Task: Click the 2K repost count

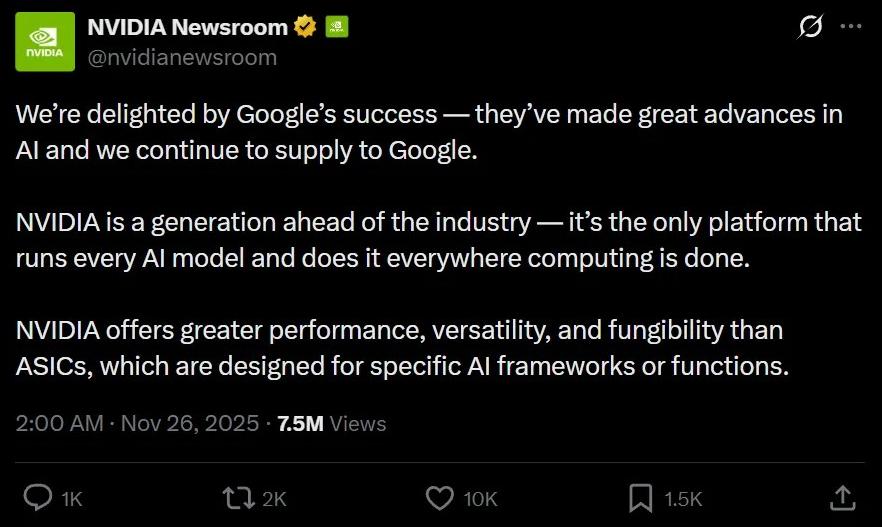Action: tap(273, 498)
